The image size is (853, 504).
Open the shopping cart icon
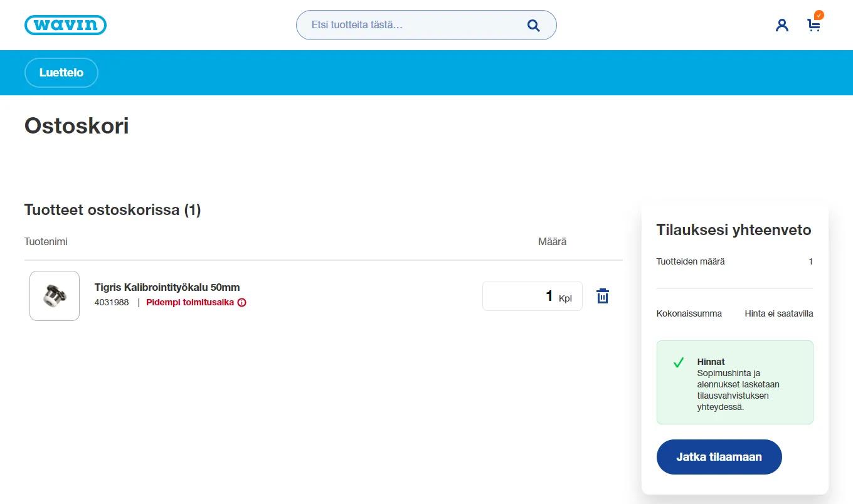[814, 24]
